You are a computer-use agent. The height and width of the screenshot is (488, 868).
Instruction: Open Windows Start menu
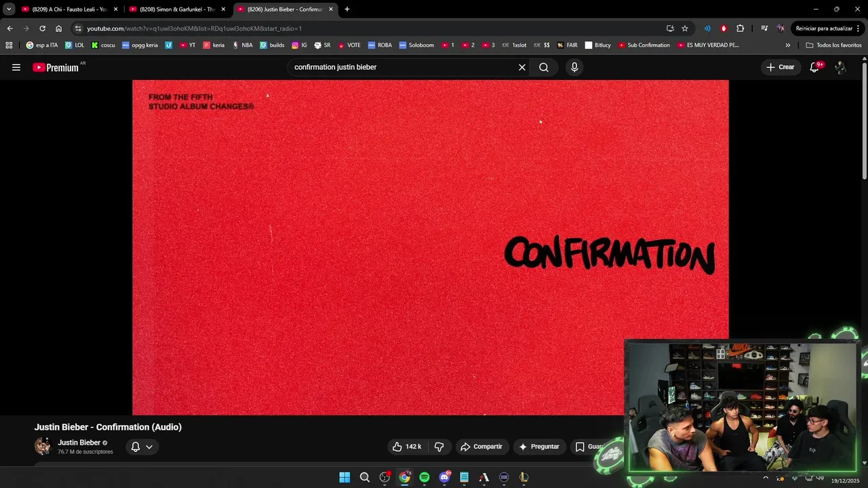click(344, 477)
